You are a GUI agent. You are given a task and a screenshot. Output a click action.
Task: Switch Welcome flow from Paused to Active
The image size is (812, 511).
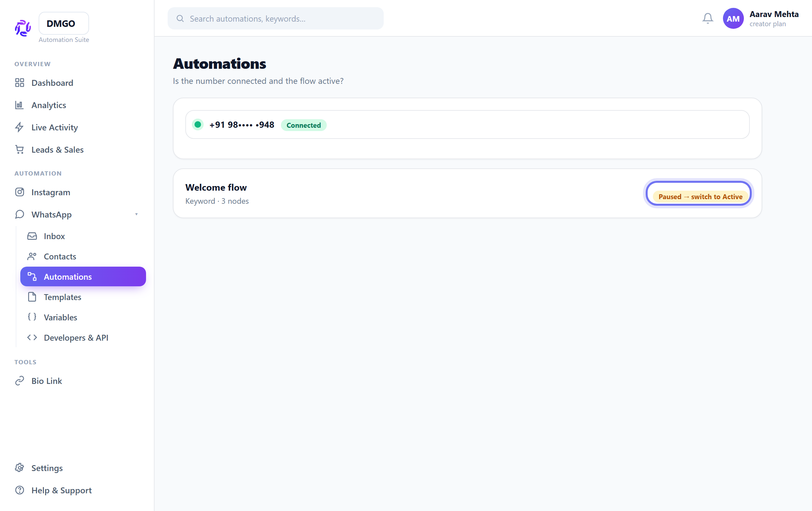click(699, 193)
